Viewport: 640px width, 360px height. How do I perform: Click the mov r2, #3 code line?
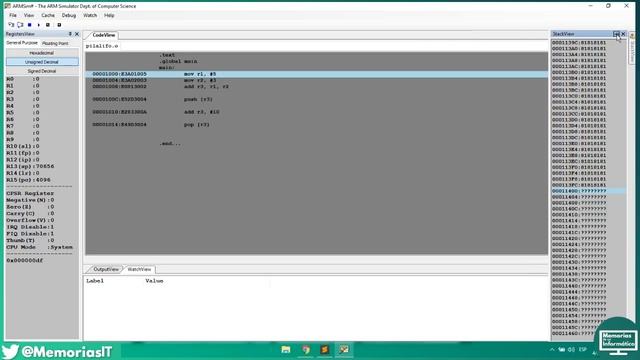(x=316, y=80)
